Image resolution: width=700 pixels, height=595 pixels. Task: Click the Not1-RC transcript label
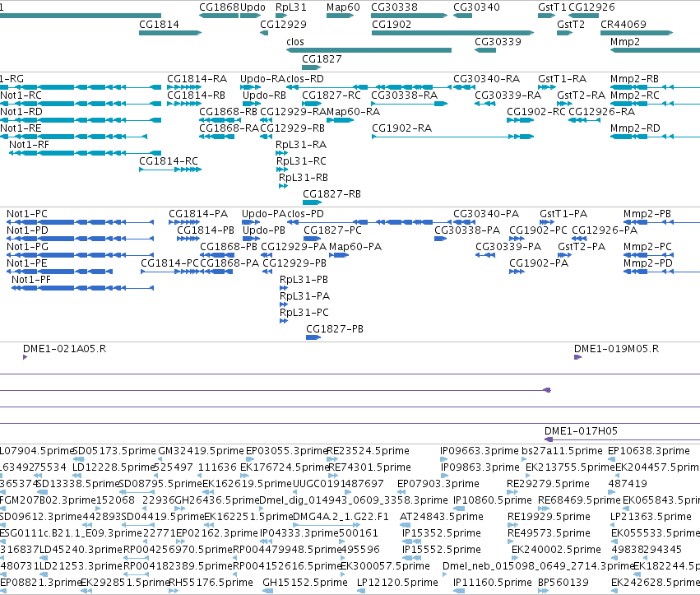pyautogui.click(x=21, y=95)
